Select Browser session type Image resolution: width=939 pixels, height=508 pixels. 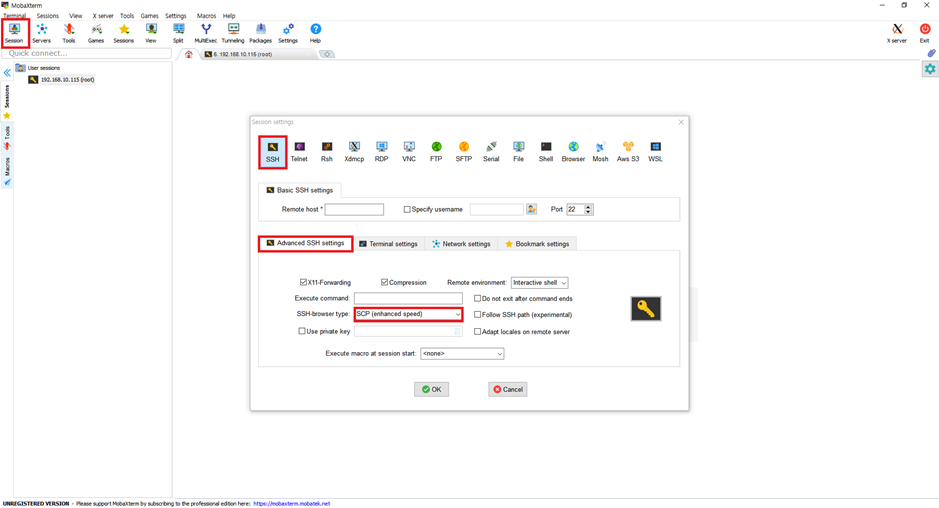pos(573,152)
